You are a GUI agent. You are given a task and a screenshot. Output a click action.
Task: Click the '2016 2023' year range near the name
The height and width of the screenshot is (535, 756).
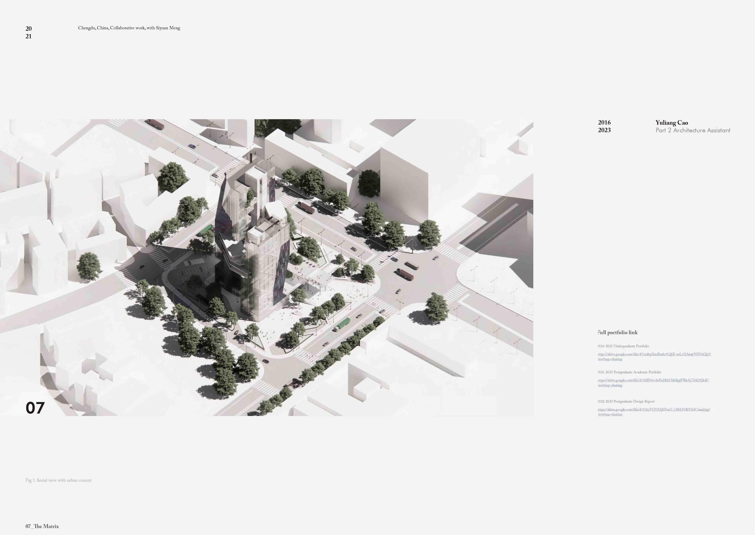[x=604, y=126]
